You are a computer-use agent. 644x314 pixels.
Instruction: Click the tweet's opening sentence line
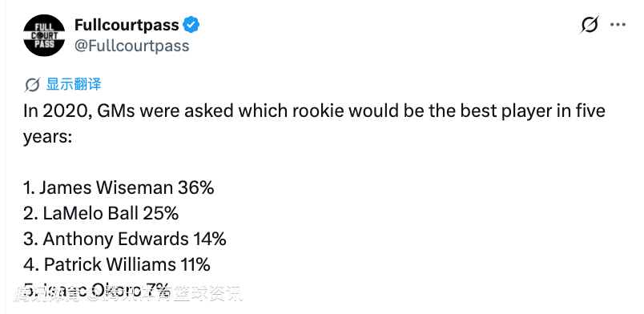pyautogui.click(x=314, y=111)
